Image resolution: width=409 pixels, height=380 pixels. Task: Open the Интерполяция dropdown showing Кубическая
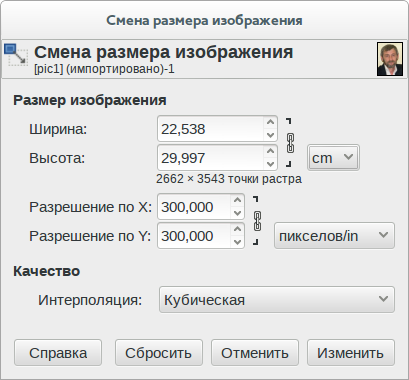click(277, 300)
